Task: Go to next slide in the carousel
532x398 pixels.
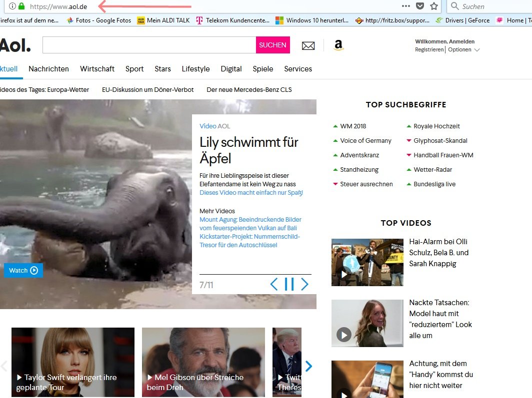Action: coord(304,284)
